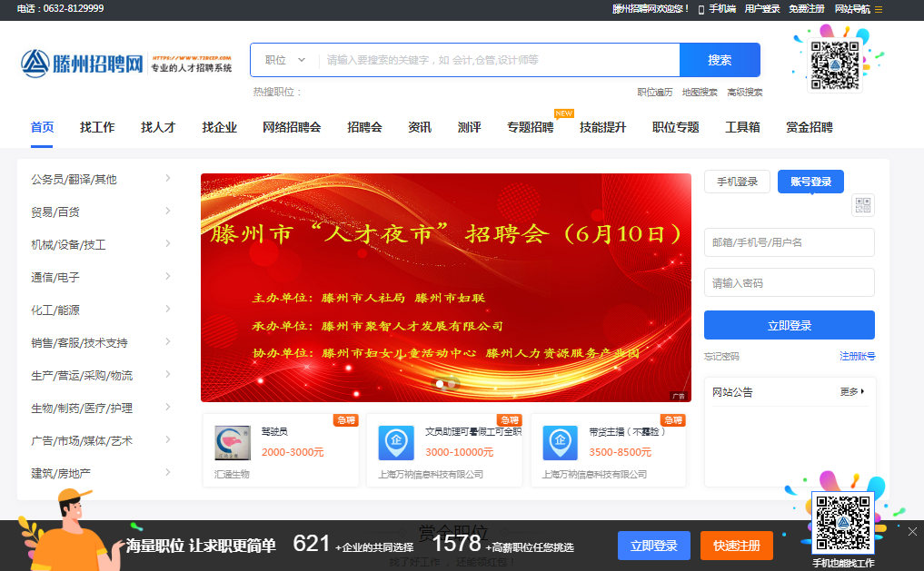The height and width of the screenshot is (571, 924).
Task: Click the bottom bar QR code image
Action: pyautogui.click(x=842, y=523)
